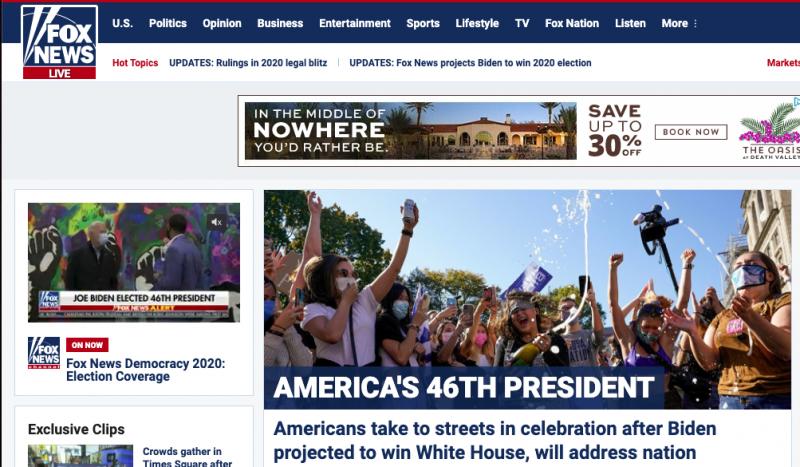Viewport: 800px width, 467px height.
Task: Click the Fox News Live logo
Action: pyautogui.click(x=59, y=42)
